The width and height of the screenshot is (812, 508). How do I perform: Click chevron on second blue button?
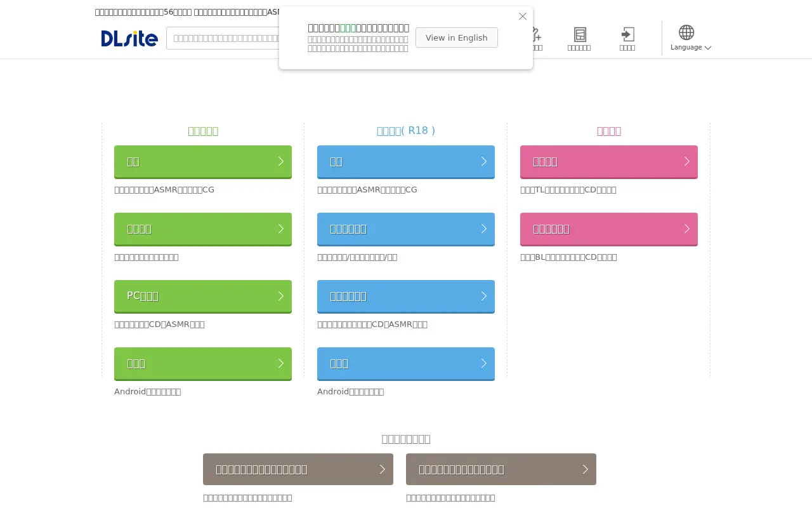(x=484, y=229)
